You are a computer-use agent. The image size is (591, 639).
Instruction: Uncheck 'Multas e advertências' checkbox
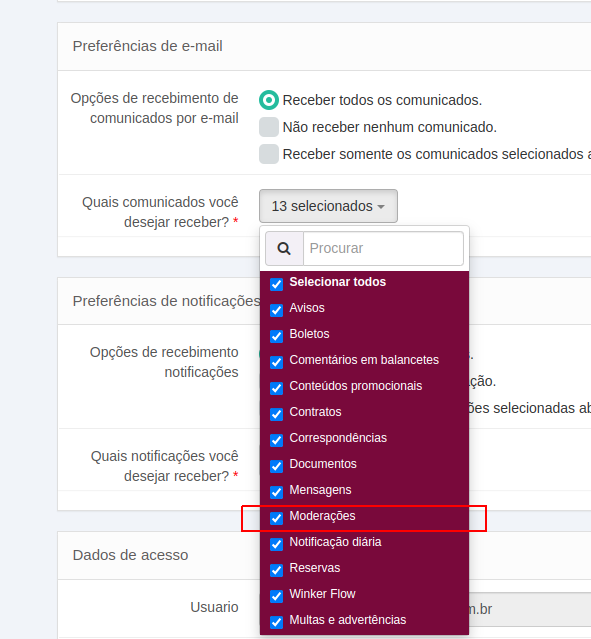276,622
